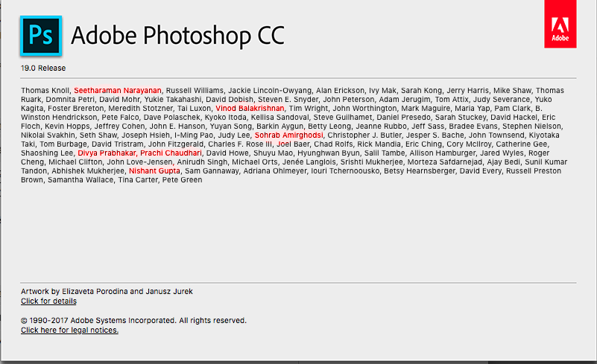Click red name 'Seetharaman Narayanan'
The image size is (597, 364).
[x=118, y=91]
